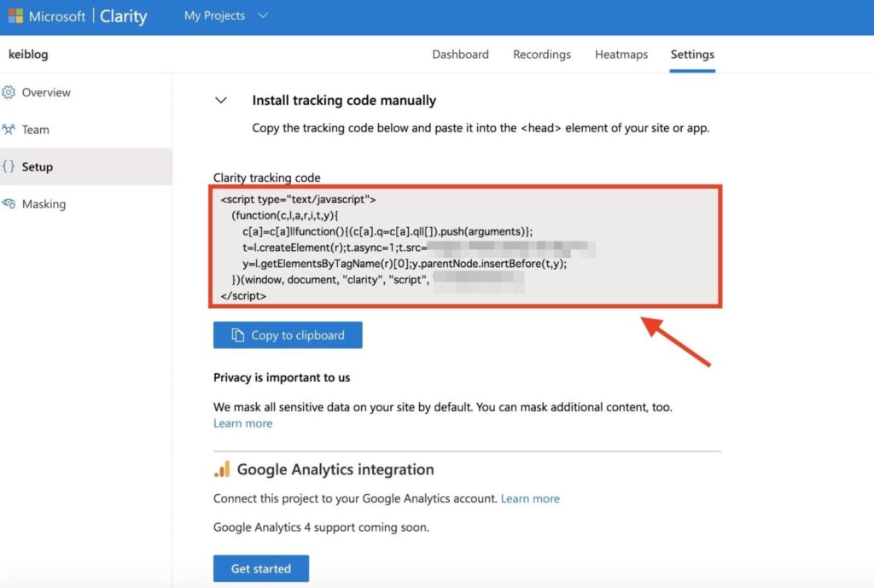Screen dimensions: 874x588
Task: Open the My Projects dropdown
Action: (x=225, y=15)
